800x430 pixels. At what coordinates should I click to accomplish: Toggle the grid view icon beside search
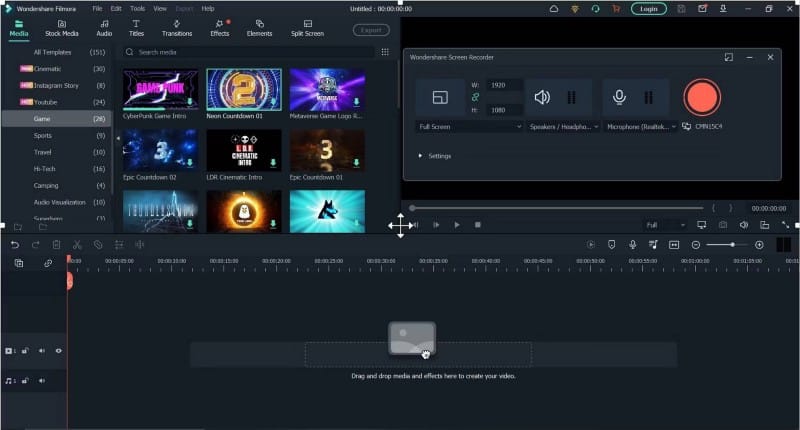click(x=385, y=52)
